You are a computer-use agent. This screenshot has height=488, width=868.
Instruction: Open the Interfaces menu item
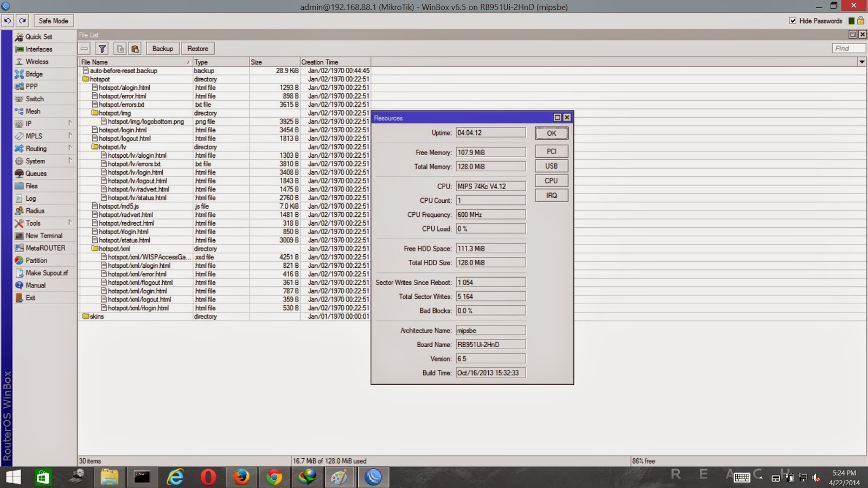(x=44, y=49)
